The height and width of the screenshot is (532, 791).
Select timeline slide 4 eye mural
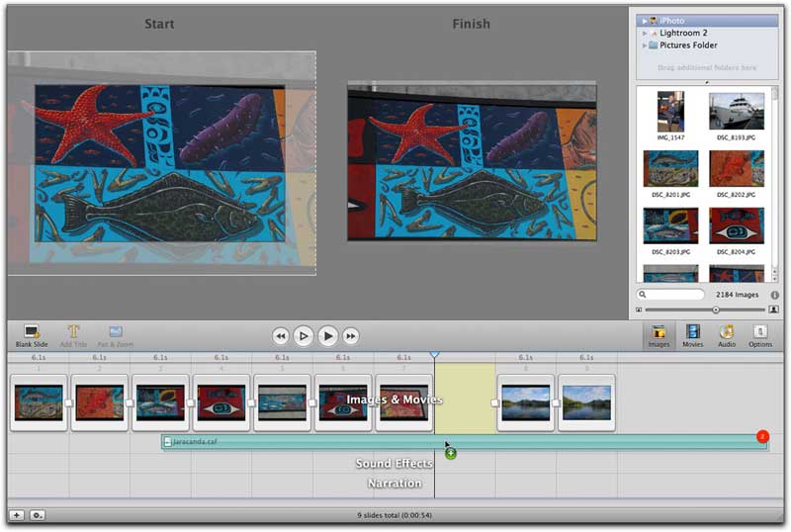pos(220,402)
